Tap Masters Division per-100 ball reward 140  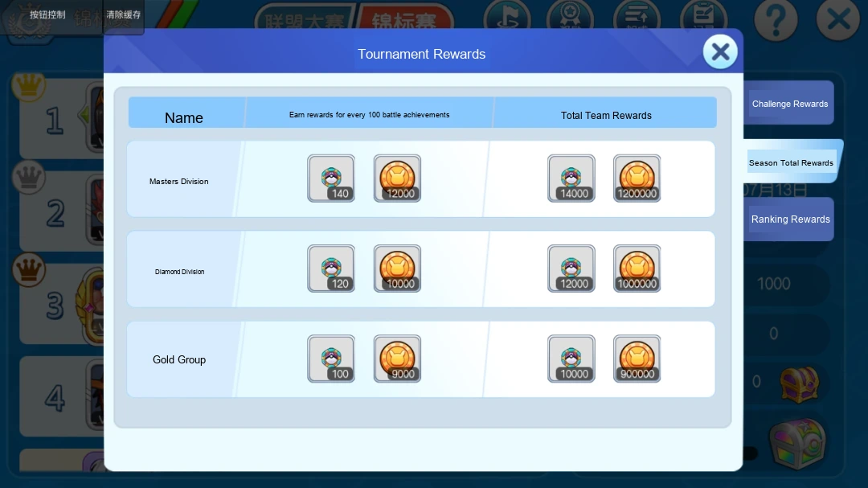coord(331,178)
